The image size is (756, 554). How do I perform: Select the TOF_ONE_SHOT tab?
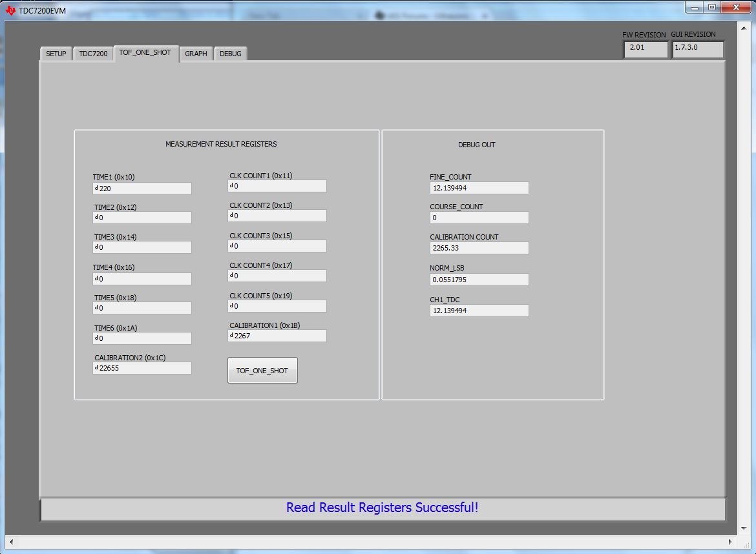coord(145,52)
